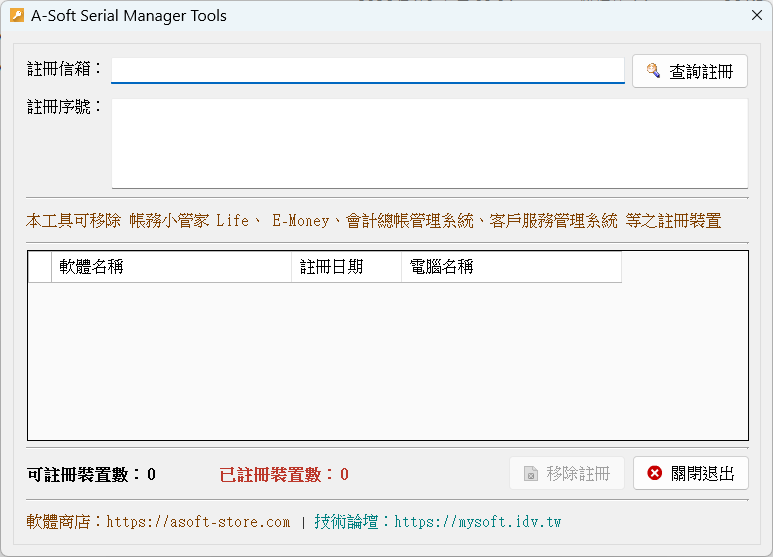Open the mysoft.idv.tw tech forum link
This screenshot has width=773, height=557.
[478, 522]
